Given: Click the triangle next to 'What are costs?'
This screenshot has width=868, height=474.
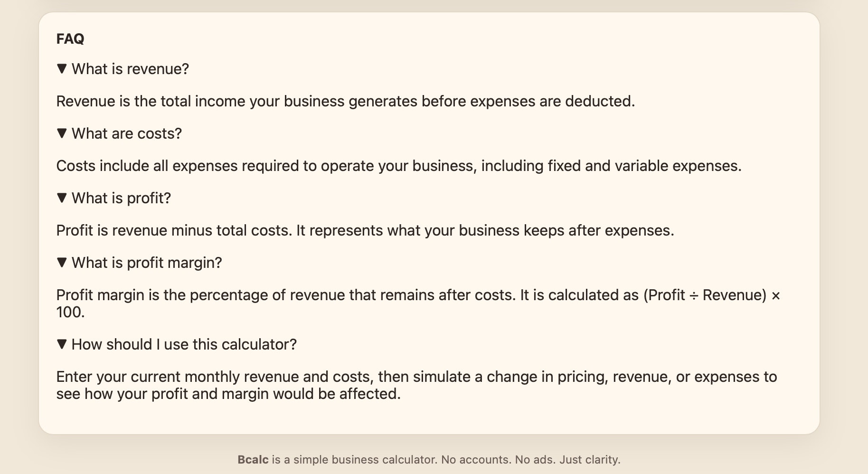Looking at the screenshot, I should 61,133.
